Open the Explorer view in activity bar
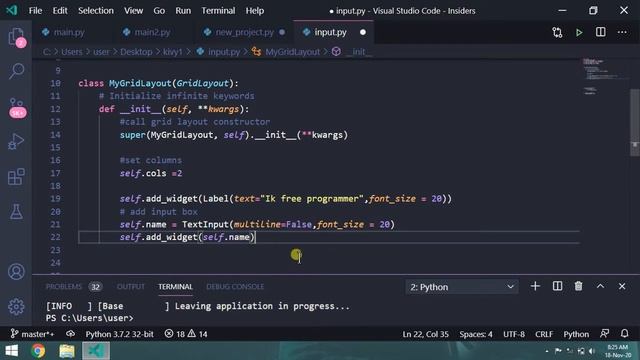Screen dimensions: 640x360 tap(16, 37)
